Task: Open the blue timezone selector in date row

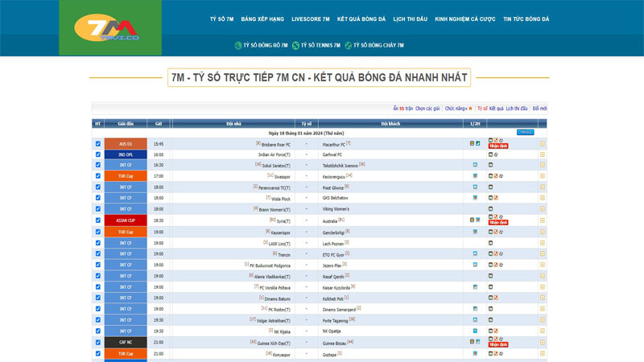Action: click(524, 132)
